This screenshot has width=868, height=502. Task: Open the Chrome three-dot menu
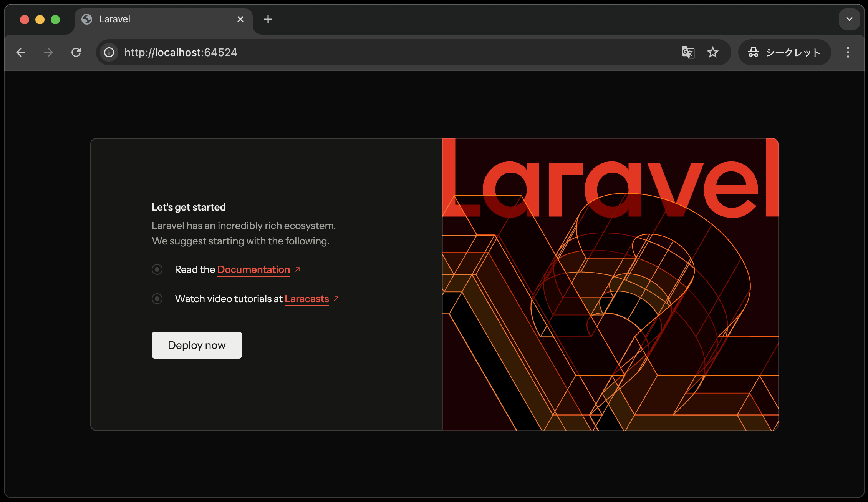[848, 52]
